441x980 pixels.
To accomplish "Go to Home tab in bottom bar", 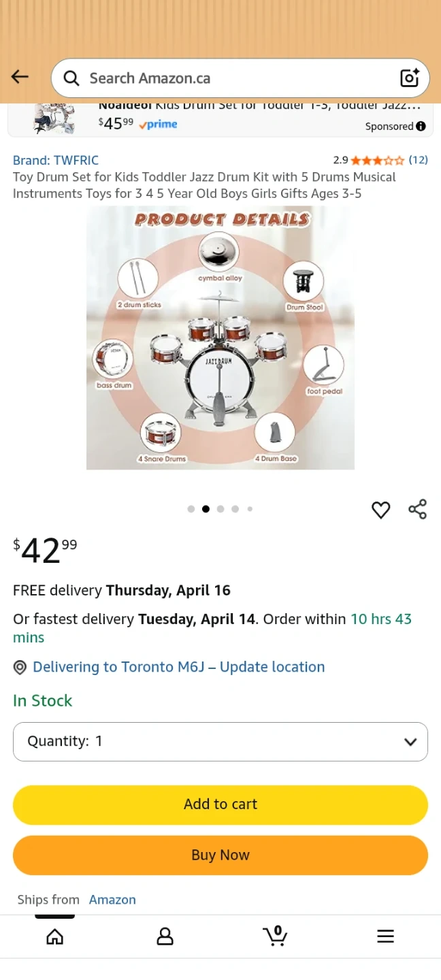I will click(x=55, y=937).
